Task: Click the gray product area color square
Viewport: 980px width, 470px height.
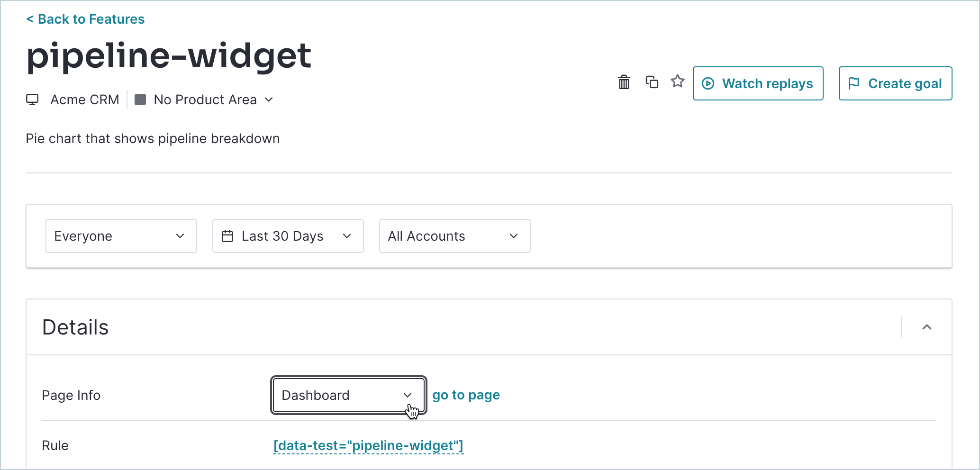Action: [140, 99]
